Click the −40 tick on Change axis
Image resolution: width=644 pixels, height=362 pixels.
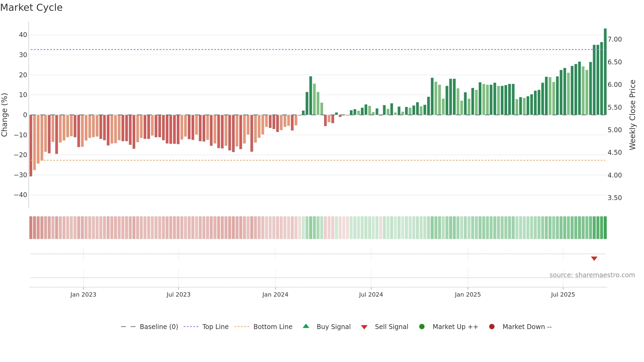21,195
